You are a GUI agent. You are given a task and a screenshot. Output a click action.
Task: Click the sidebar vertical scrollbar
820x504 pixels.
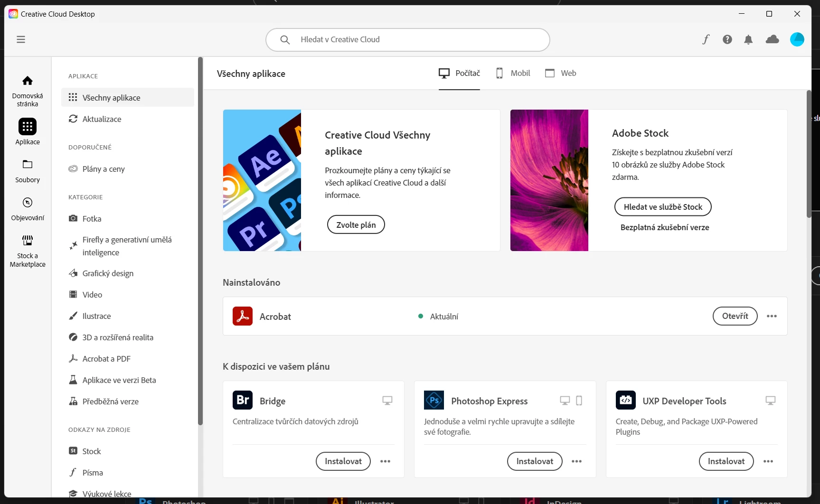point(200,241)
